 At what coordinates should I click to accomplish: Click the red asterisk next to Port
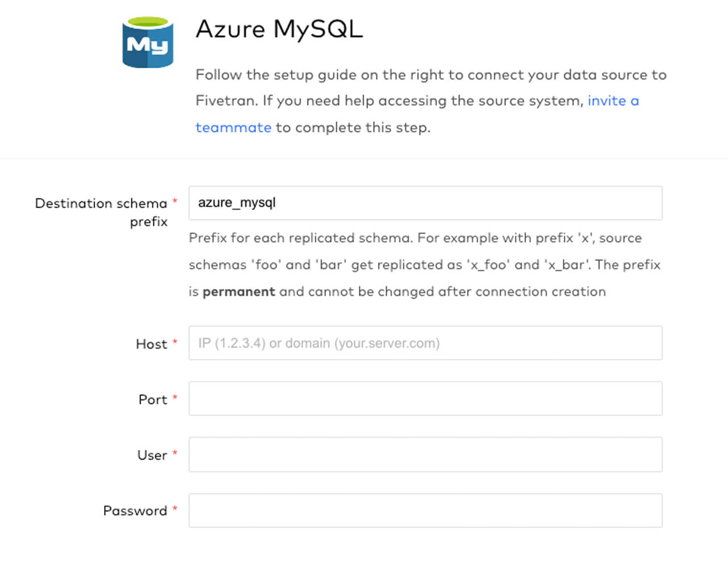(175, 398)
